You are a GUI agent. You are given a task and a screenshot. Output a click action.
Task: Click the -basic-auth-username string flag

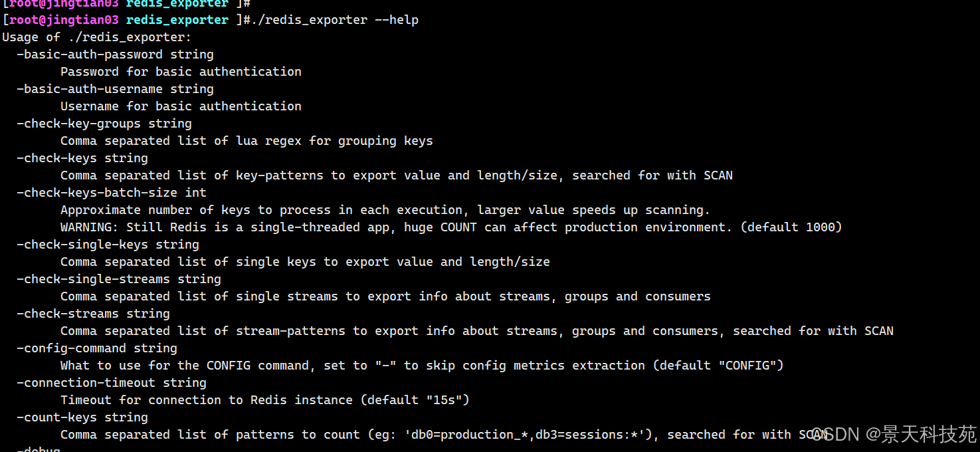tap(116, 89)
